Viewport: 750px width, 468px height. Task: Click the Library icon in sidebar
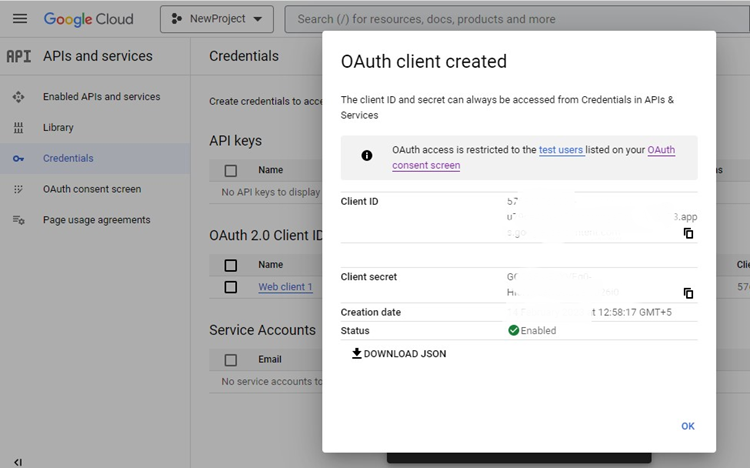pyautogui.click(x=18, y=128)
